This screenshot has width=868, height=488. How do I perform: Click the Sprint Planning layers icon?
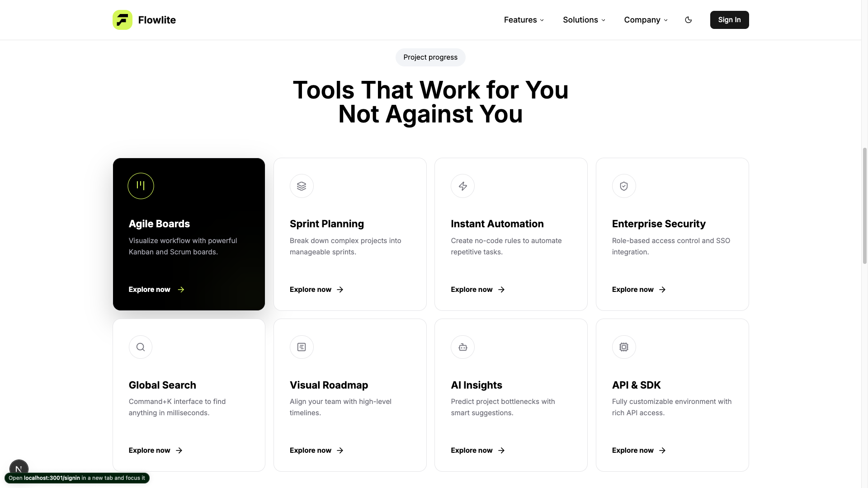302,186
